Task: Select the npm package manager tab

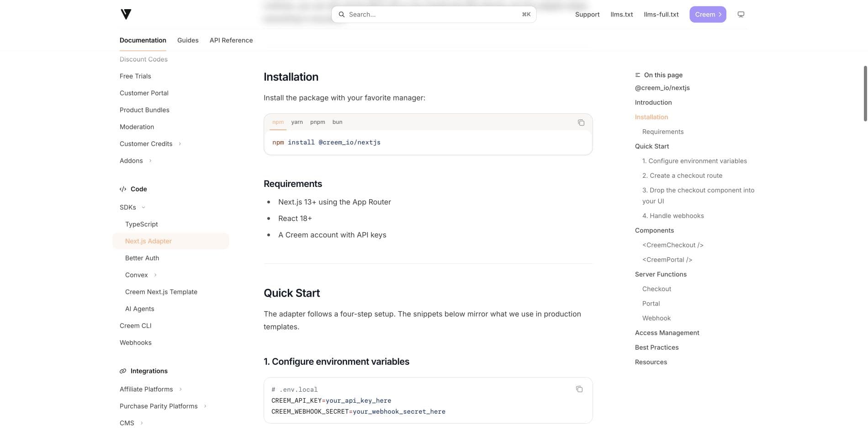Action: coord(278,122)
